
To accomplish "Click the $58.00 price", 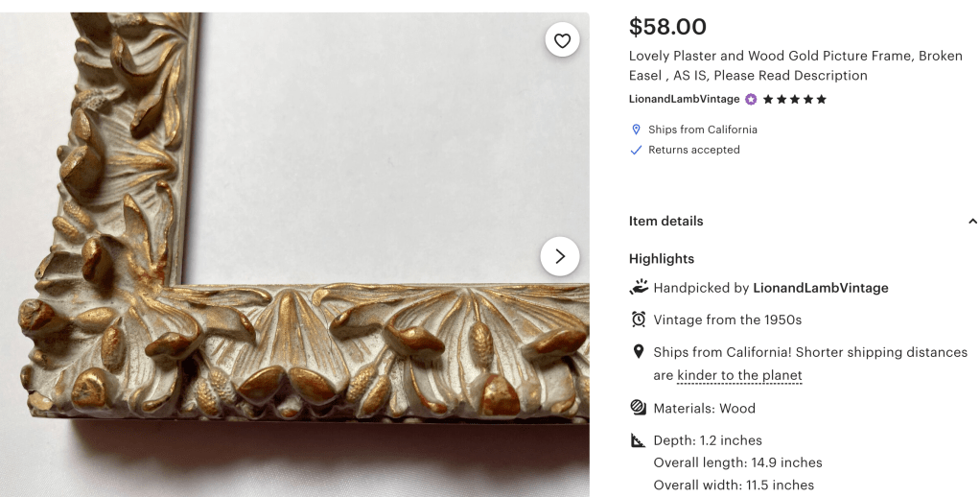I will coord(667,27).
